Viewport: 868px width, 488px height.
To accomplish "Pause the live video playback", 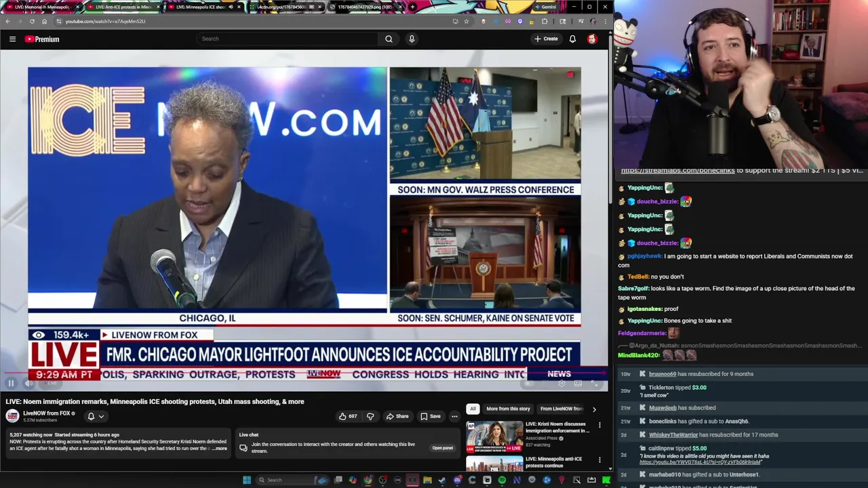I will [x=11, y=384].
